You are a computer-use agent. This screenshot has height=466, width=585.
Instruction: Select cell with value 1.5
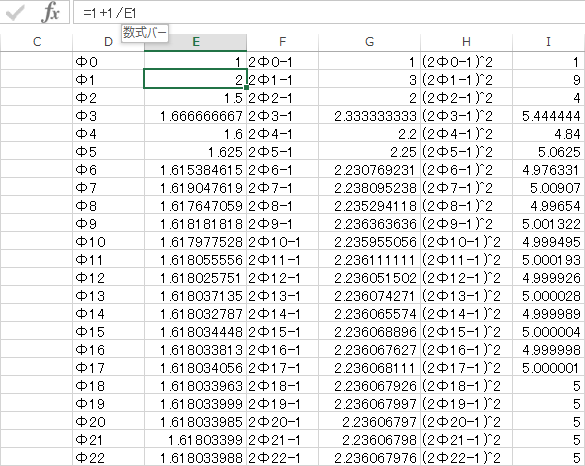[195, 97]
